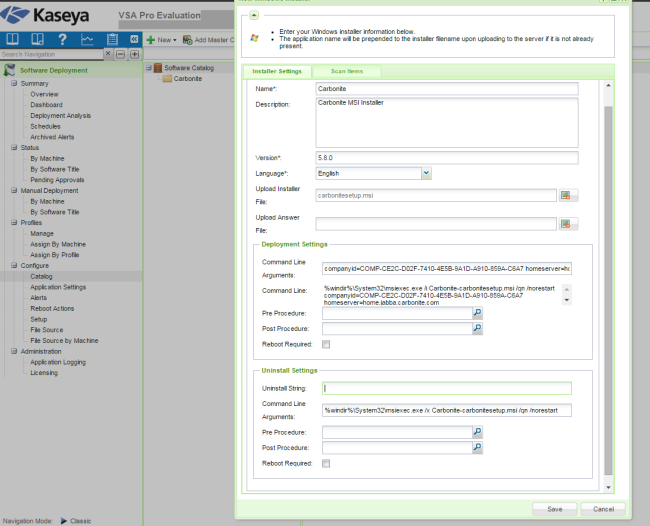The image size is (650, 526).
Task: Save the Windows installer
Action: 555,509
